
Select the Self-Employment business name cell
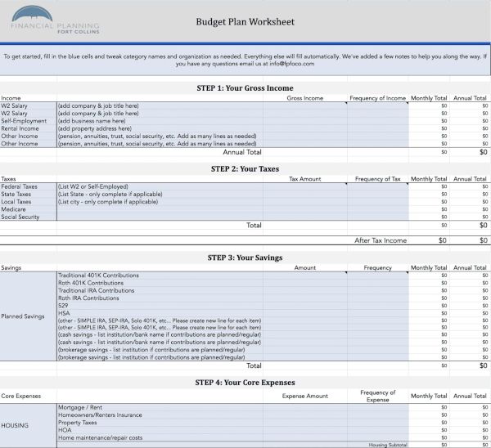point(160,121)
